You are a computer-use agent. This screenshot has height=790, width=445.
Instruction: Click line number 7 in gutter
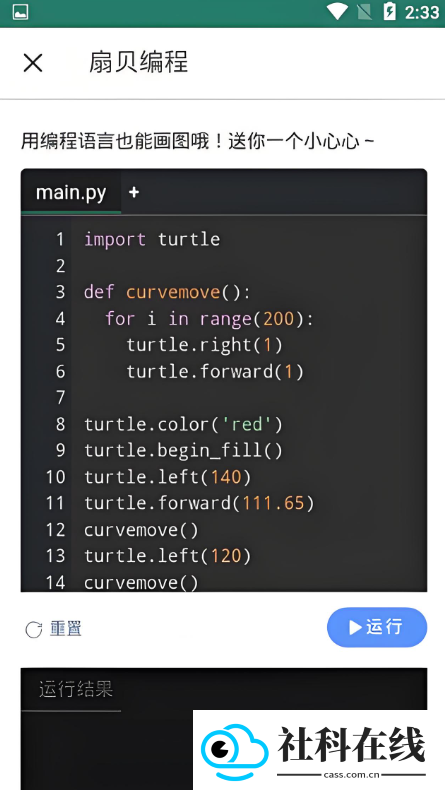(60, 398)
